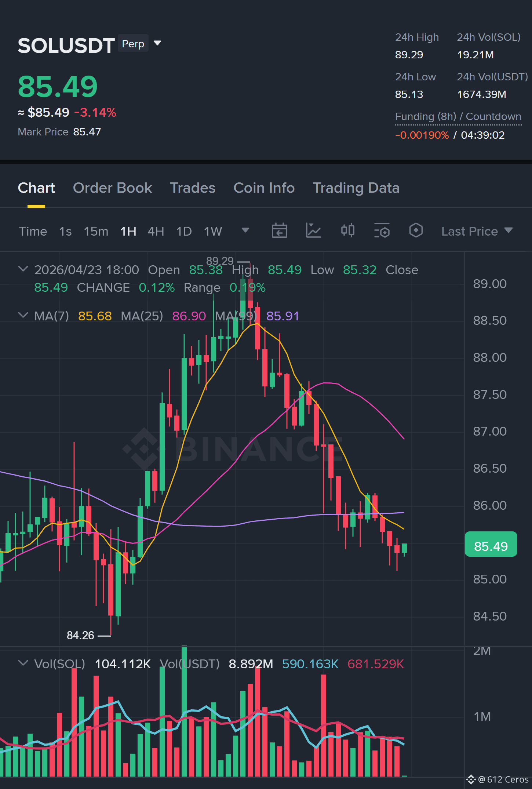Screen dimensions: 532x789
Task: Collapse the MA indicator legend
Action: [23, 315]
